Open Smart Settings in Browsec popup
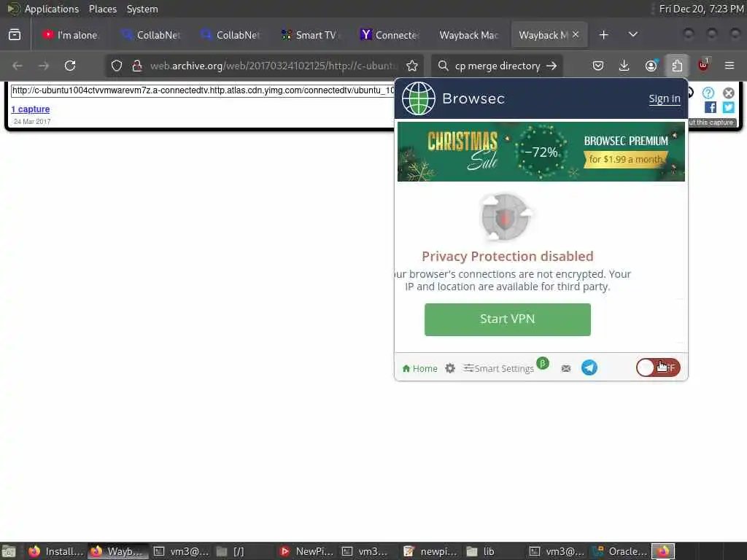Image resolution: width=747 pixels, height=560 pixels. coord(499,368)
